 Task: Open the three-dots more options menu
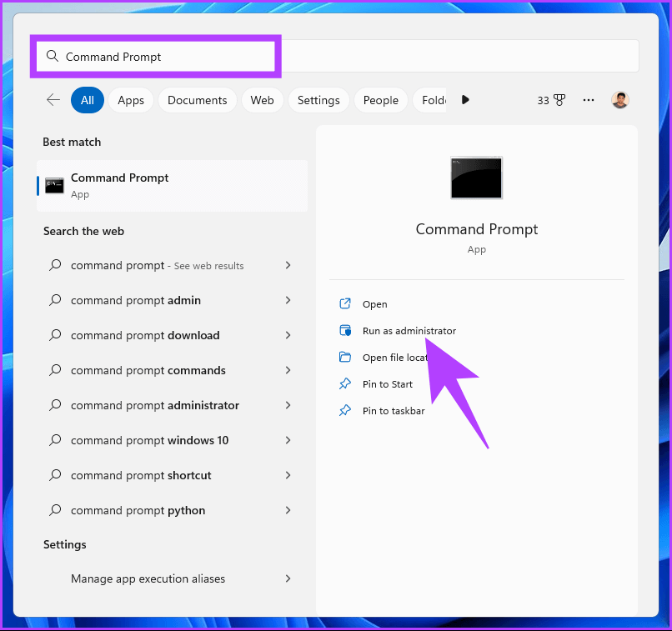tap(589, 100)
